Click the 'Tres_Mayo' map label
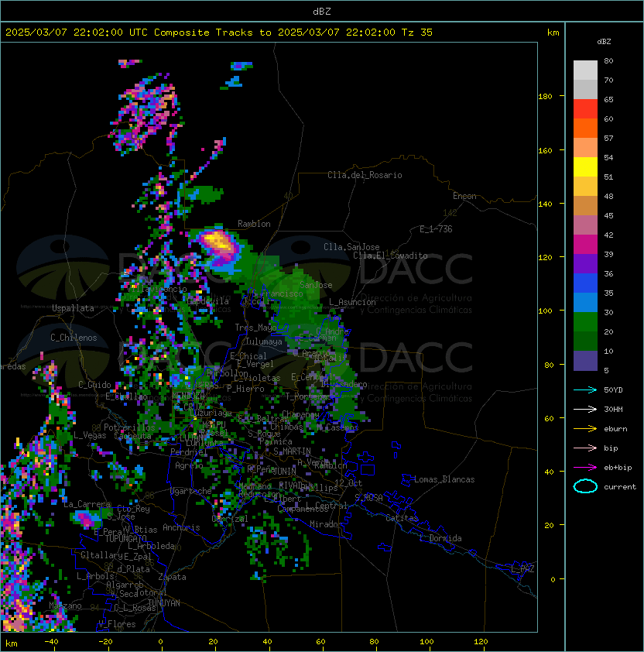 coord(255,328)
